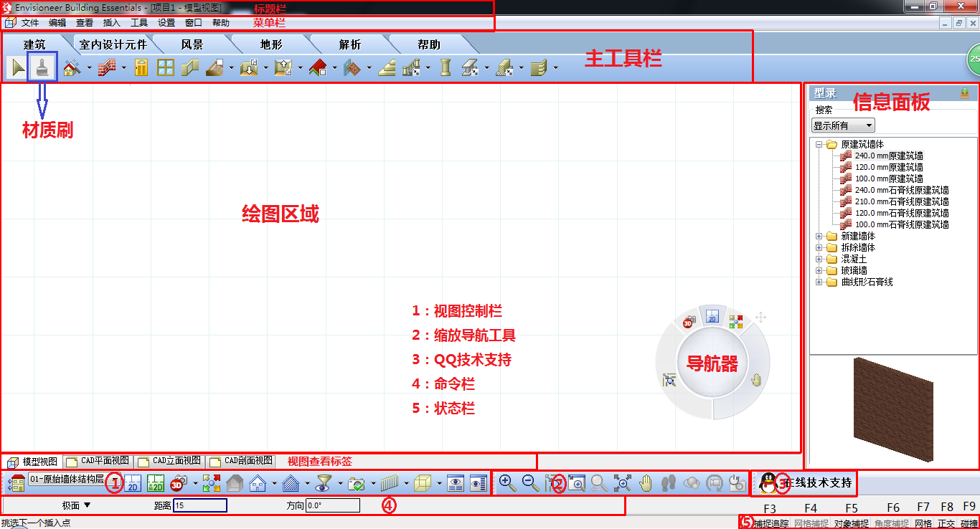Select the red roof tool
Viewport: 980px width, 529px height.
click(318, 68)
